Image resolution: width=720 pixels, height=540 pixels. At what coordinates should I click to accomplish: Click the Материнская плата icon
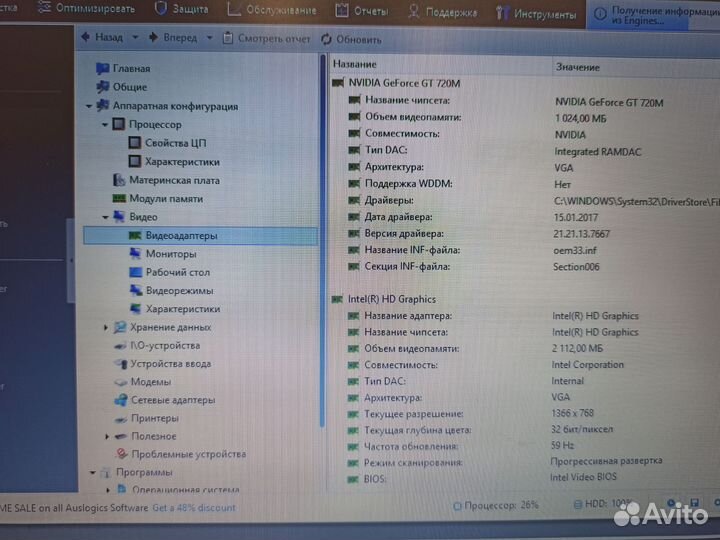(x=119, y=180)
